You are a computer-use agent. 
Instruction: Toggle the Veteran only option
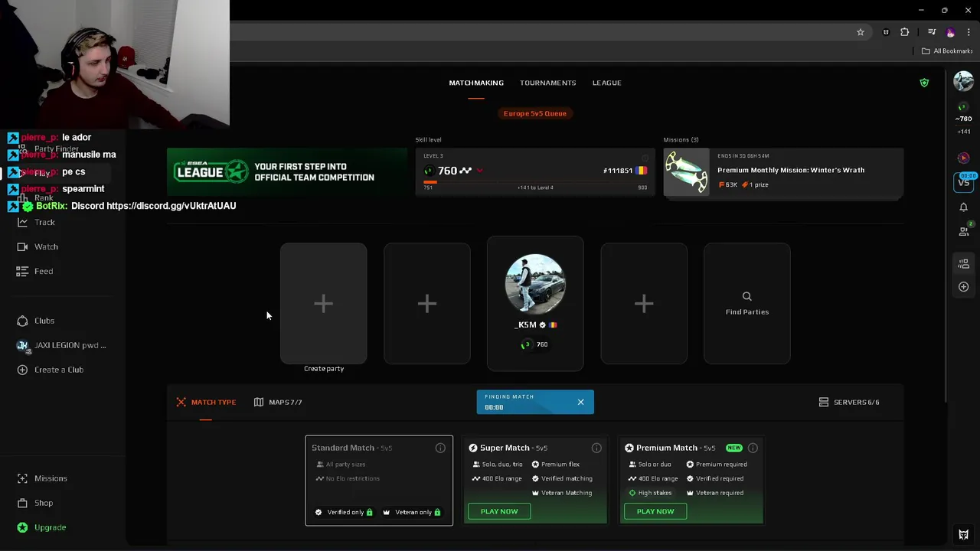(x=412, y=512)
